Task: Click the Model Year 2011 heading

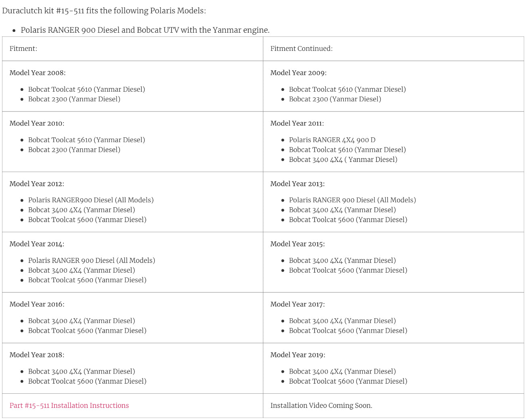Action: (x=297, y=123)
